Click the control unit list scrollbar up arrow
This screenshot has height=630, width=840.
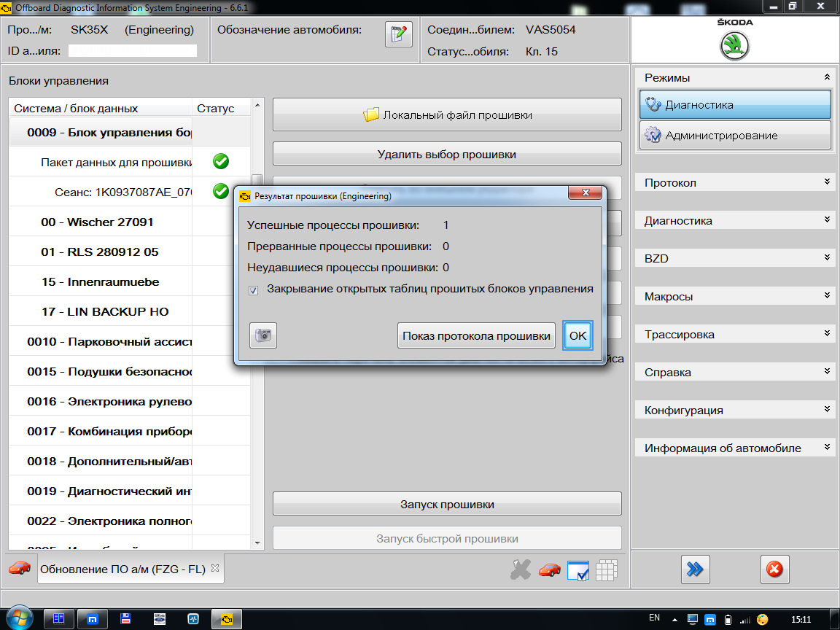[x=257, y=105]
